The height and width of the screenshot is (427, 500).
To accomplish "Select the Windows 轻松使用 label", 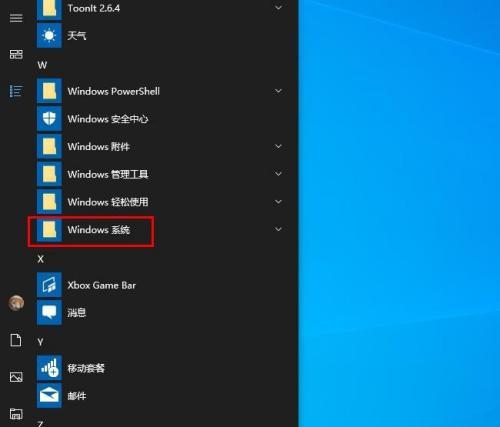I will [108, 202].
